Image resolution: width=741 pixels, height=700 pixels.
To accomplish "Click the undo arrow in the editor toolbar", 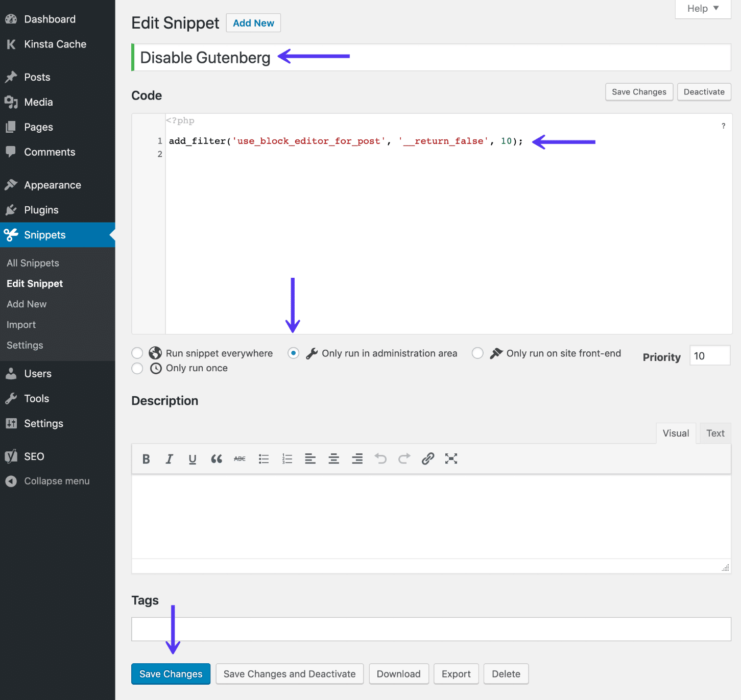I will point(380,458).
